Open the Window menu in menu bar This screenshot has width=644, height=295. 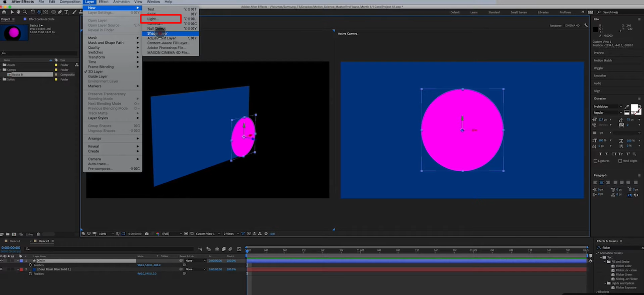(153, 2)
